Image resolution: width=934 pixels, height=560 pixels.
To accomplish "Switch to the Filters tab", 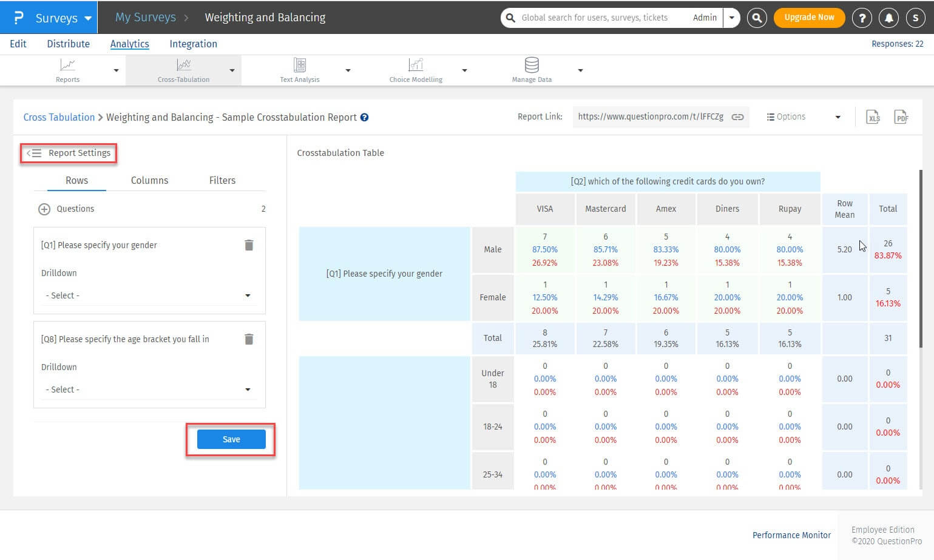I will 222,180.
